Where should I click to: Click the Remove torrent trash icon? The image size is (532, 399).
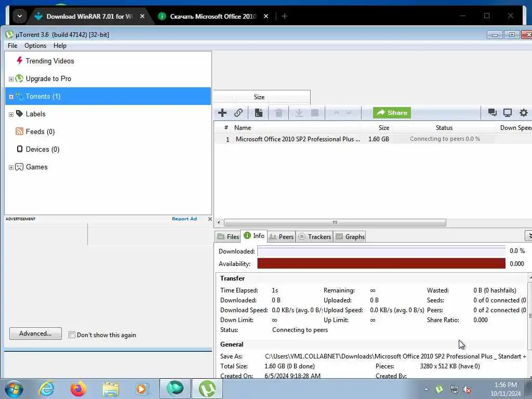(279, 113)
